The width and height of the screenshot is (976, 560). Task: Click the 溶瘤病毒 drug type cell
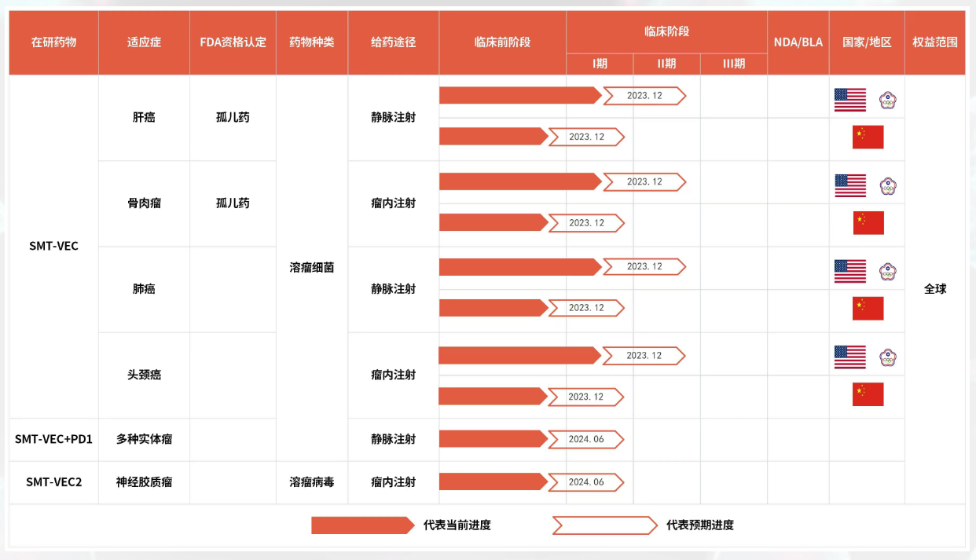tap(311, 482)
